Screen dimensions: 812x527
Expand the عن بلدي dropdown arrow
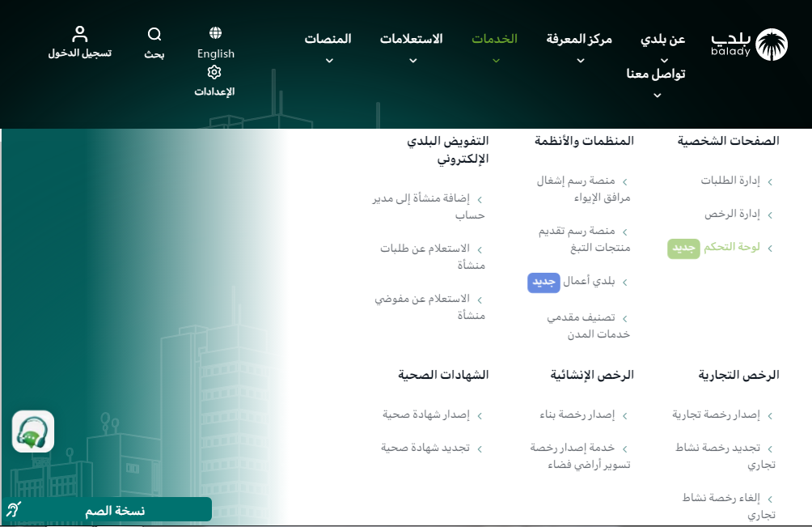tap(665, 61)
